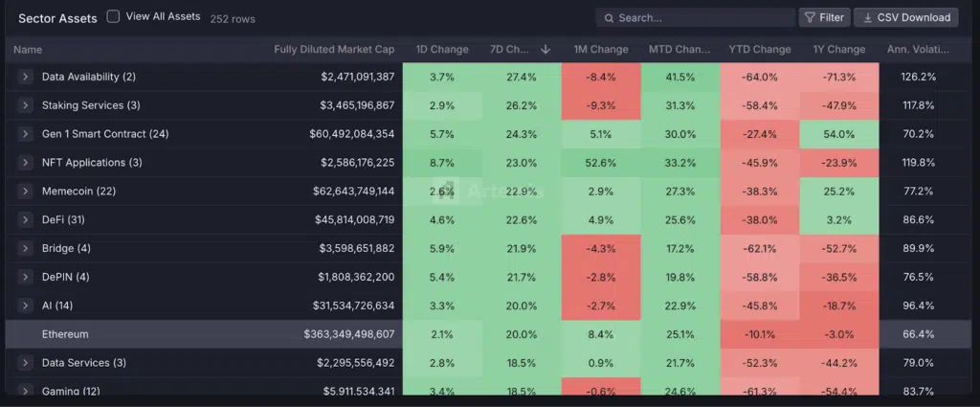Select the Ethereum row
This screenshot has height=407, width=980.
tap(191, 334)
